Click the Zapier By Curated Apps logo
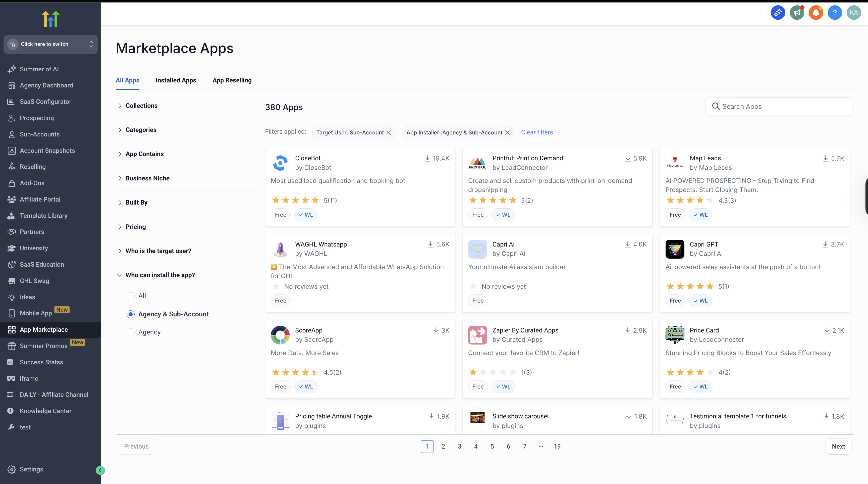 477,335
